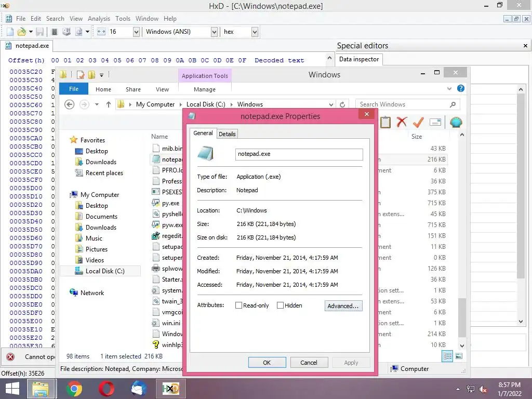Click the file name field in Properties

pyautogui.click(x=299, y=154)
